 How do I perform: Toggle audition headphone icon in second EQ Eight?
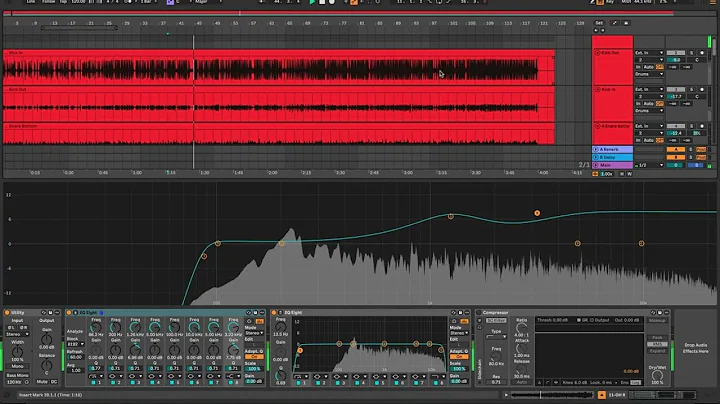point(455,321)
